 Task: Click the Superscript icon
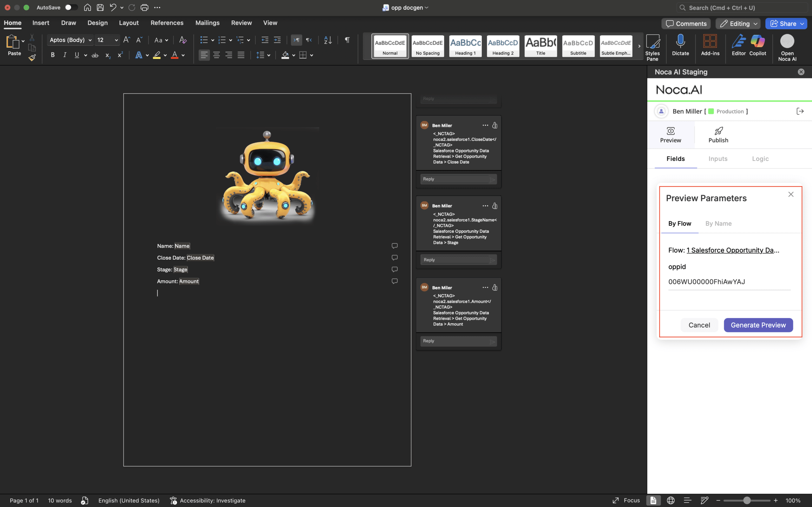120,55
